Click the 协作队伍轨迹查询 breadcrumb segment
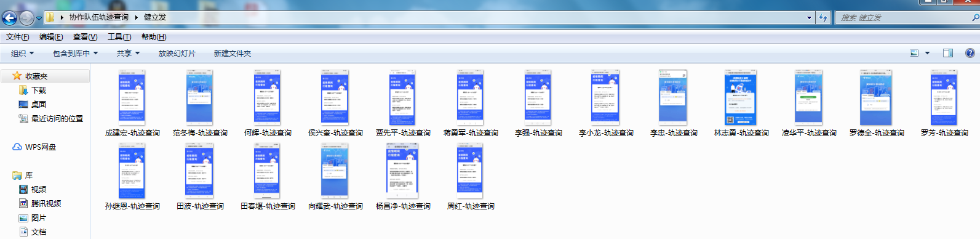The image size is (980, 239). click(99, 17)
